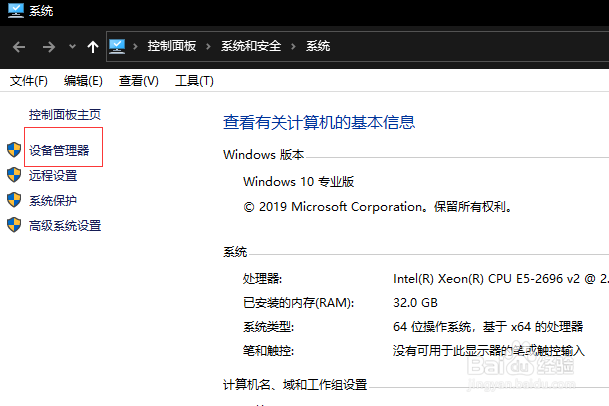The image size is (609, 406).
Task: Go forward with the right arrow
Action: [49, 47]
